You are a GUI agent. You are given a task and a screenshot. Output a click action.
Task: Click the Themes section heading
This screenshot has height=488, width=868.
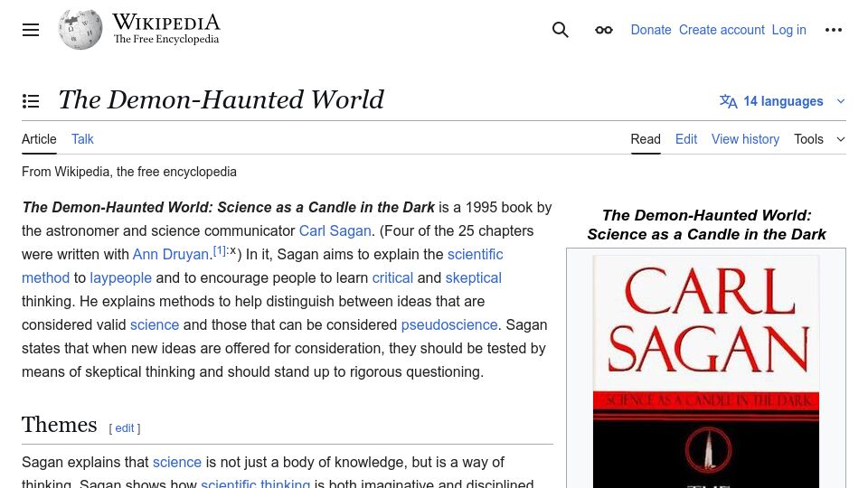[x=60, y=425]
